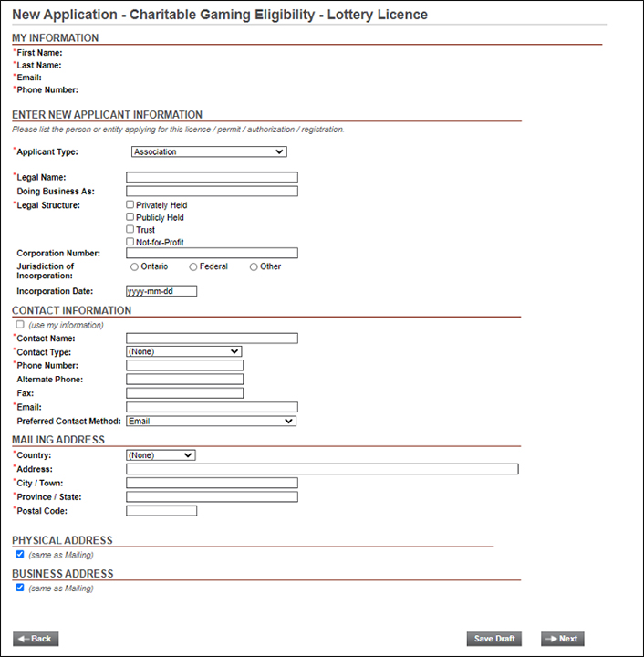Tick the Privately Held checkbox
This screenshot has height=657, width=644.
coord(130,204)
